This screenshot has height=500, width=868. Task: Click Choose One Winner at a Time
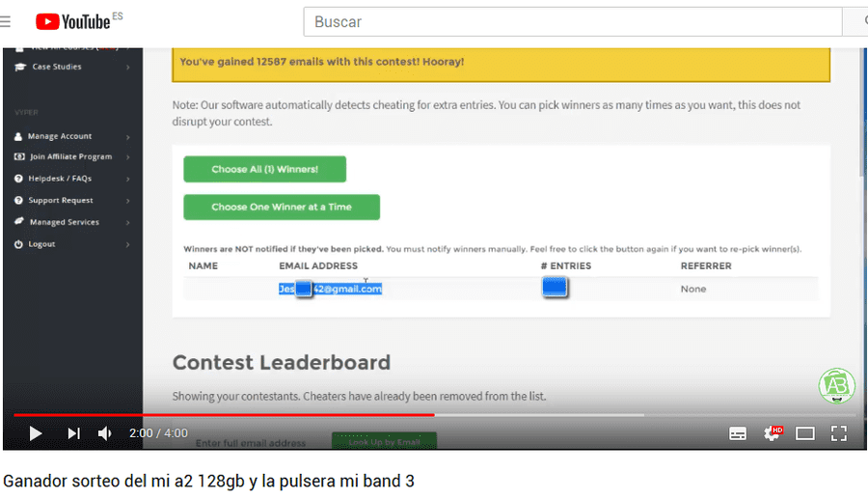pos(282,207)
